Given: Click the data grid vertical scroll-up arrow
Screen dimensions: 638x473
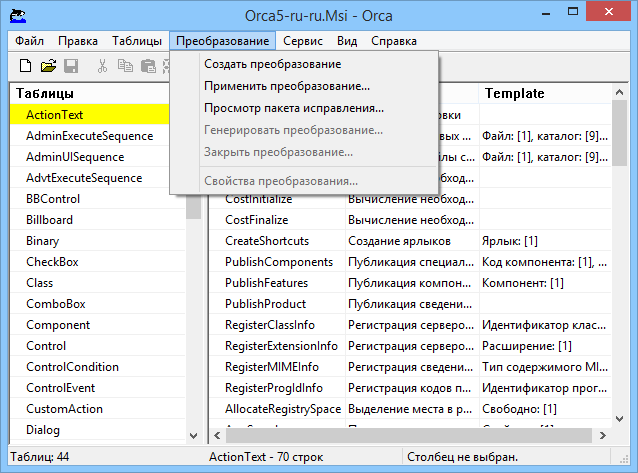Looking at the screenshot, I should (x=619, y=92).
